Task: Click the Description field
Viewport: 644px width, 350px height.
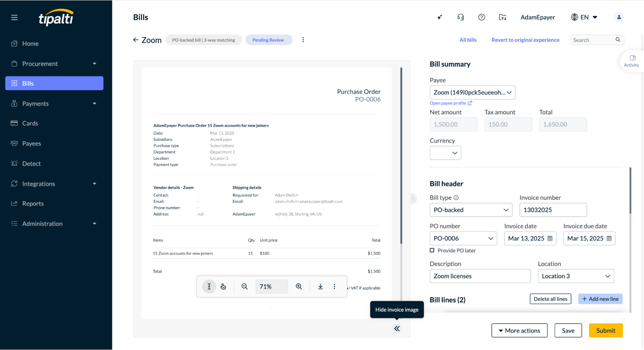Action: pyautogui.click(x=480, y=276)
